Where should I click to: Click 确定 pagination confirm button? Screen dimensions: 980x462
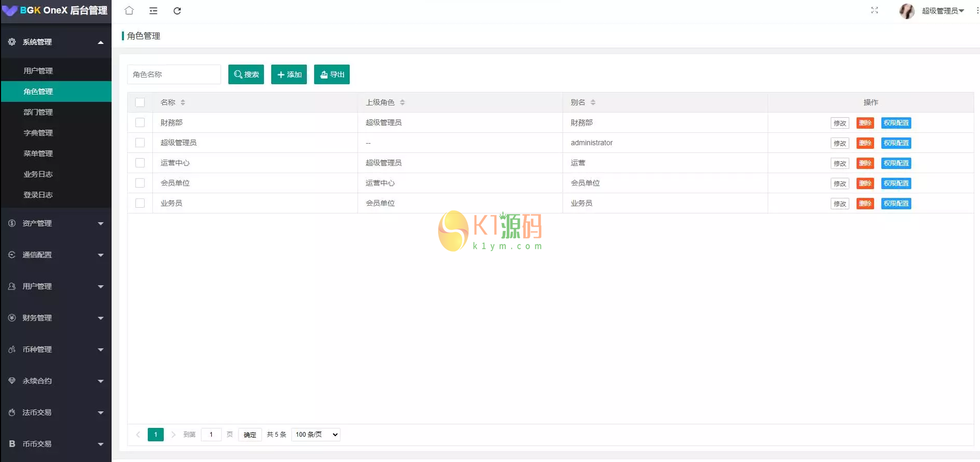[250, 435]
